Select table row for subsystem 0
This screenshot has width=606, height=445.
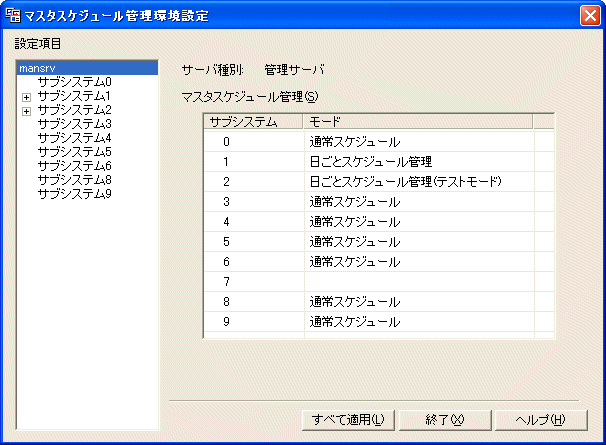(379, 142)
